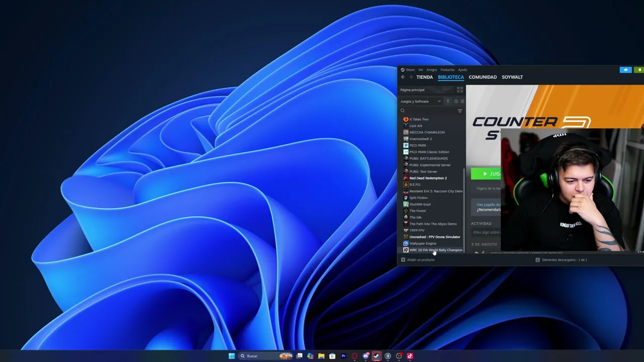Open the Productos menu
This screenshot has width=644, height=362.
pos(447,70)
